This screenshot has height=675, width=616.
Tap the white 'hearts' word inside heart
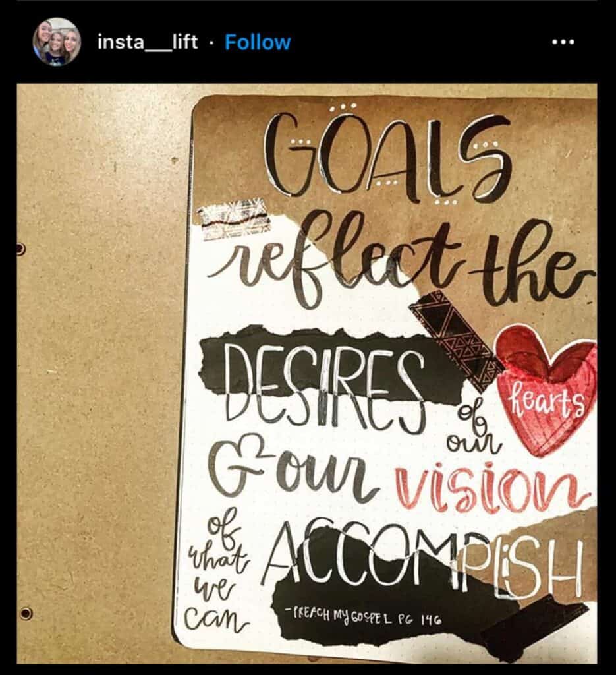pos(547,400)
